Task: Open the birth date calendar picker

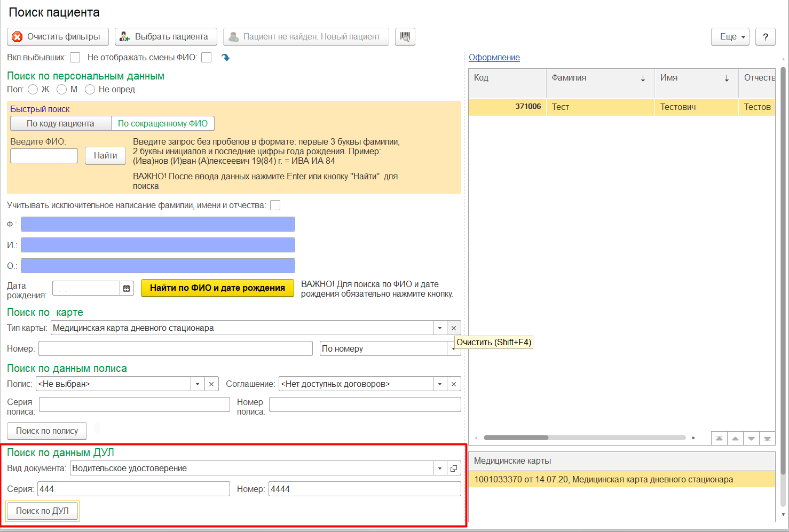Action: [127, 289]
